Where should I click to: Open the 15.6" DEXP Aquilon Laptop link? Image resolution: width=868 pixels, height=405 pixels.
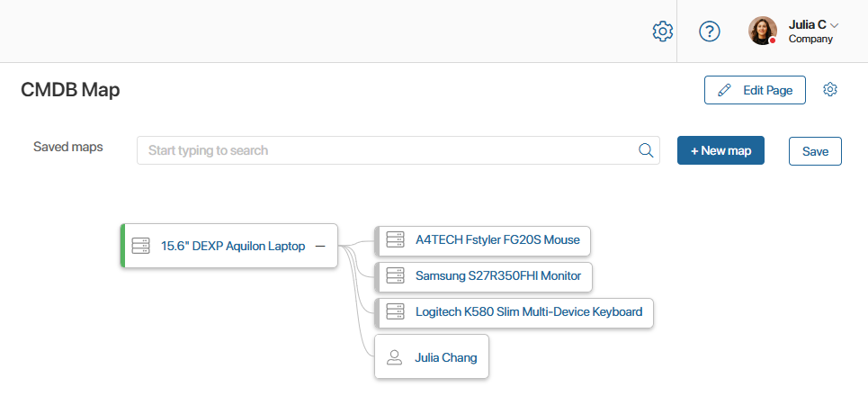(233, 246)
